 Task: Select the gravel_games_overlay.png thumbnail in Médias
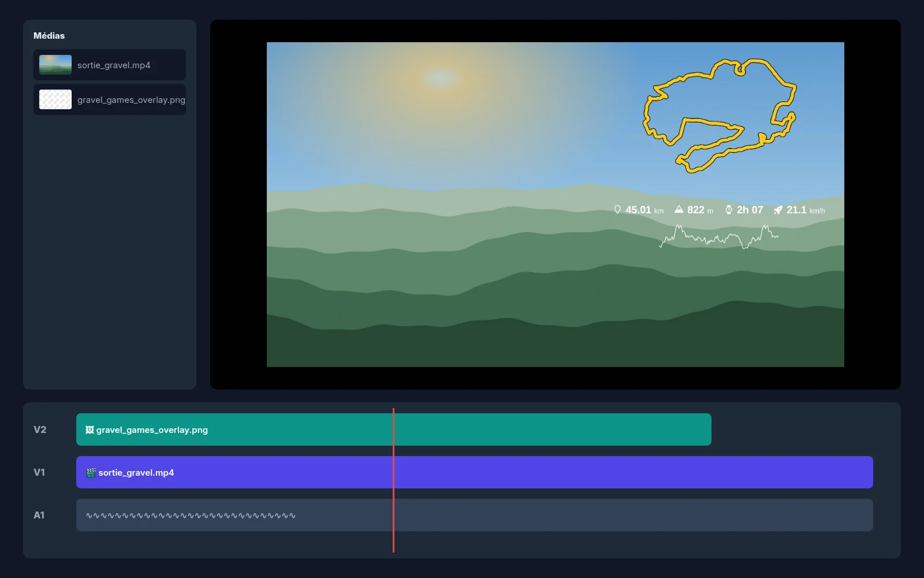[x=55, y=99]
